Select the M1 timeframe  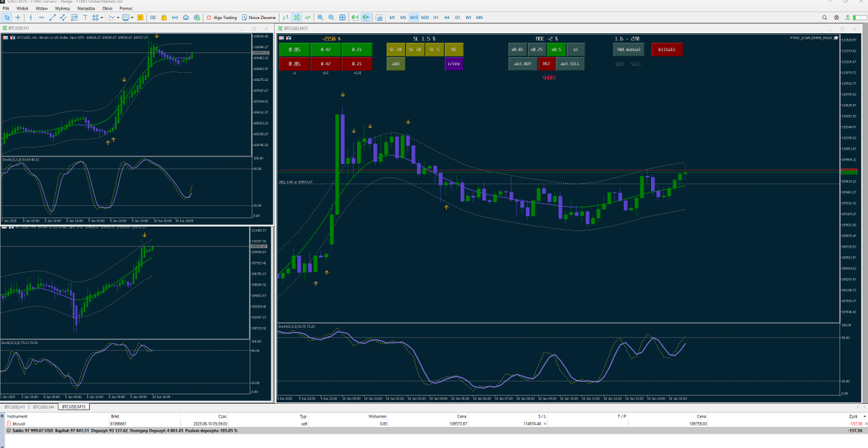[392, 17]
